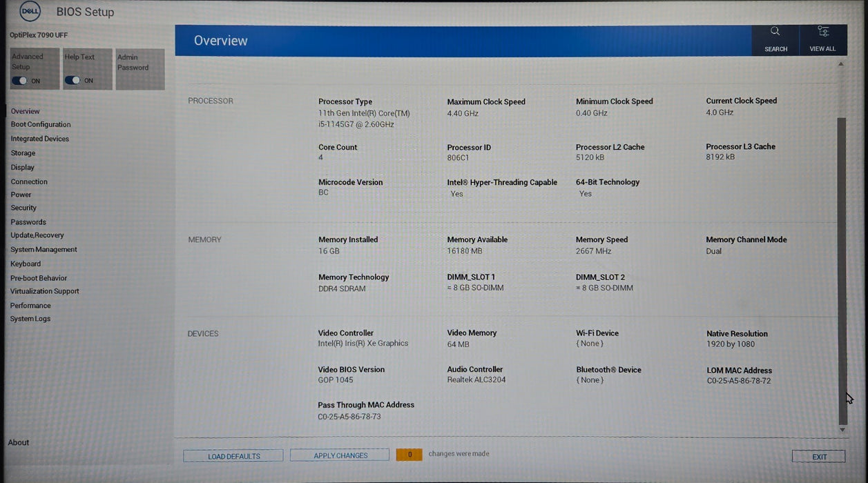
Task: Click the Bluetooth Device label
Action: (x=608, y=370)
